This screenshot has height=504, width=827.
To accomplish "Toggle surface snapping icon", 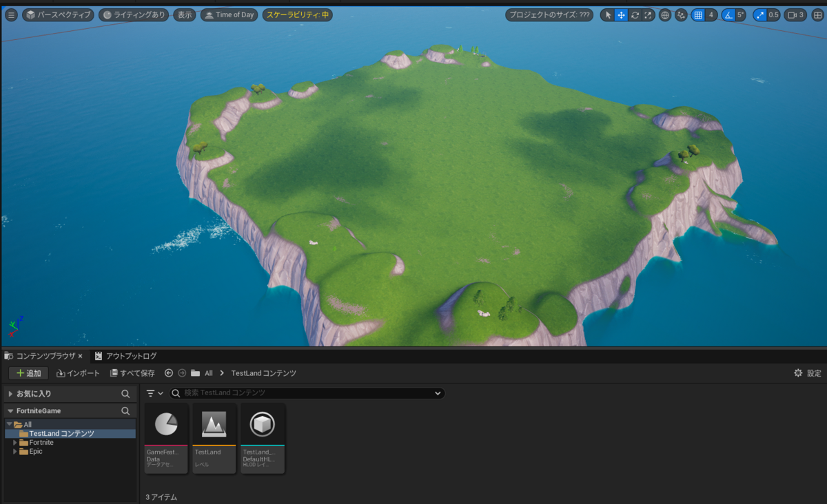I will (681, 14).
